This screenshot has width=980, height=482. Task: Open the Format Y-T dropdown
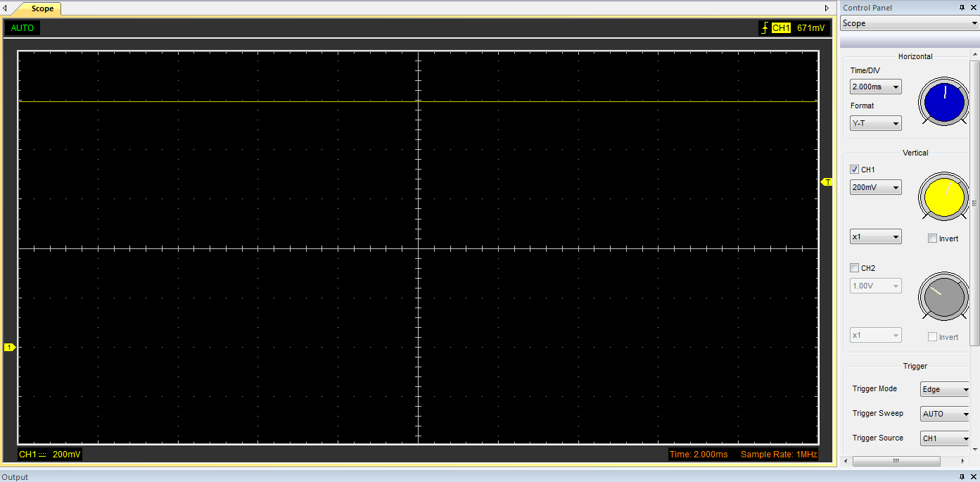(x=875, y=123)
